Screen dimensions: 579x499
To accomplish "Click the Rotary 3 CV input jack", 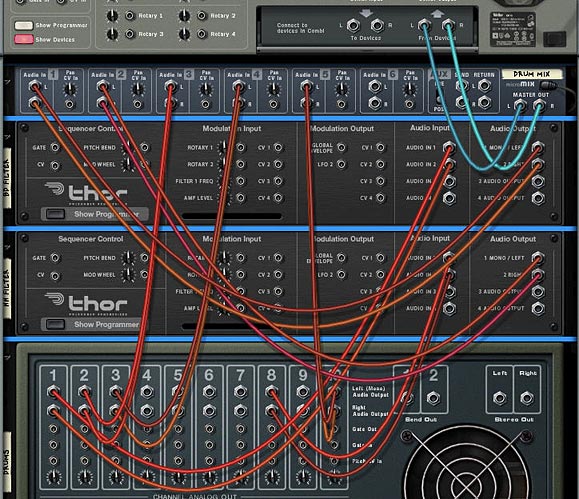I will pyautogui.click(x=130, y=34).
